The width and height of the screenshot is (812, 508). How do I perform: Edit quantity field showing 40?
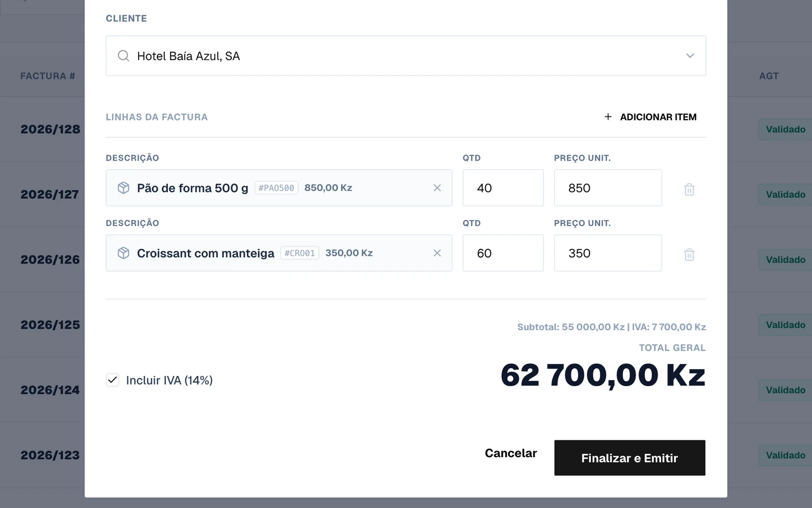pos(503,188)
